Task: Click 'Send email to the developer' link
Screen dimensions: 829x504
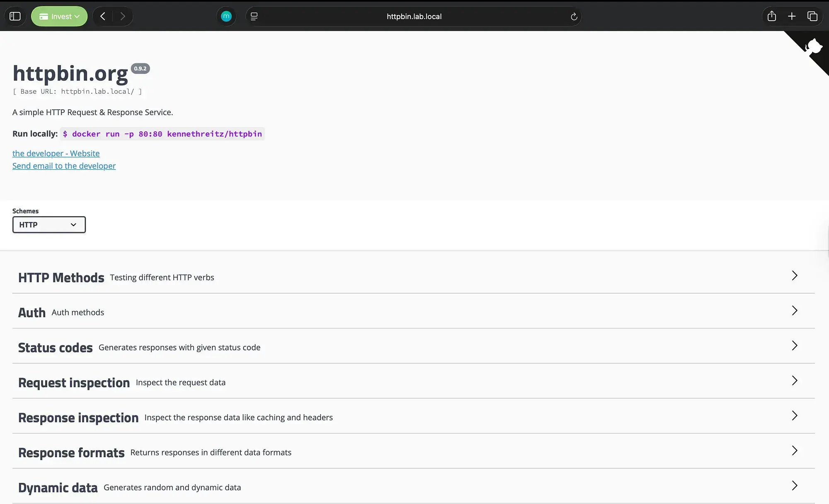Action: pos(64,166)
